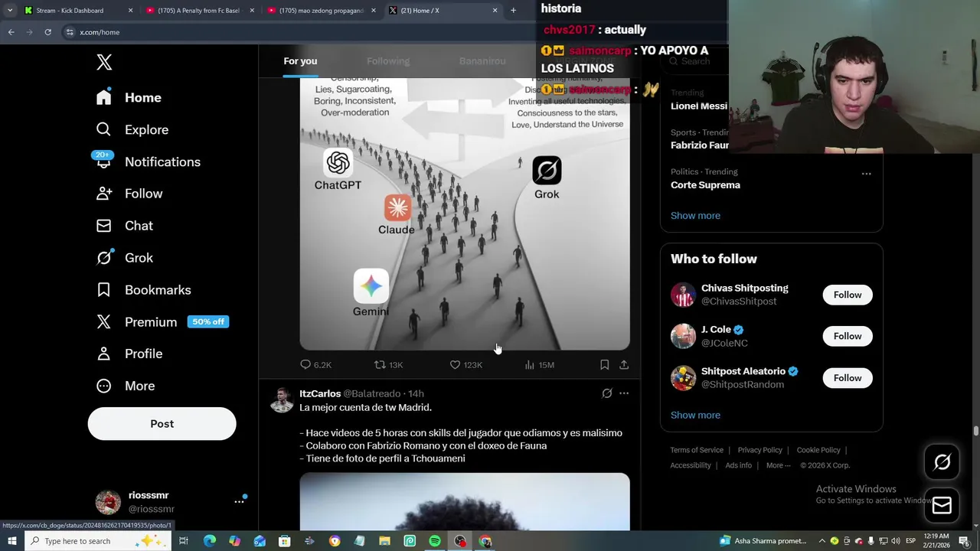Open ItzCarlos profile avatar

click(x=282, y=400)
